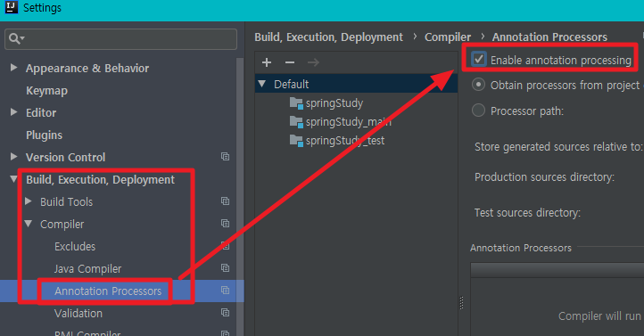Image resolution: width=644 pixels, height=336 pixels.
Task: Click Editor settings label
Action: (41, 113)
